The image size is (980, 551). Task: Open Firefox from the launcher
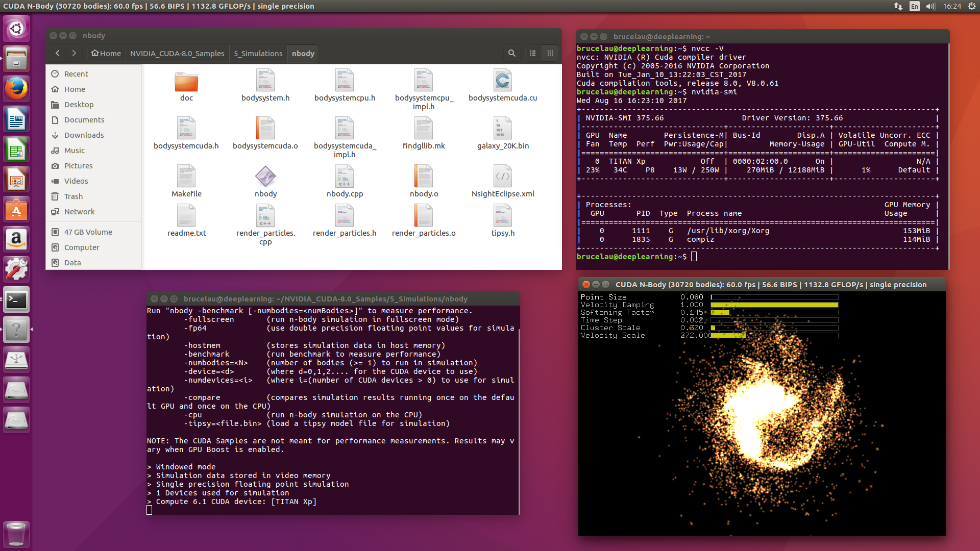click(x=16, y=89)
